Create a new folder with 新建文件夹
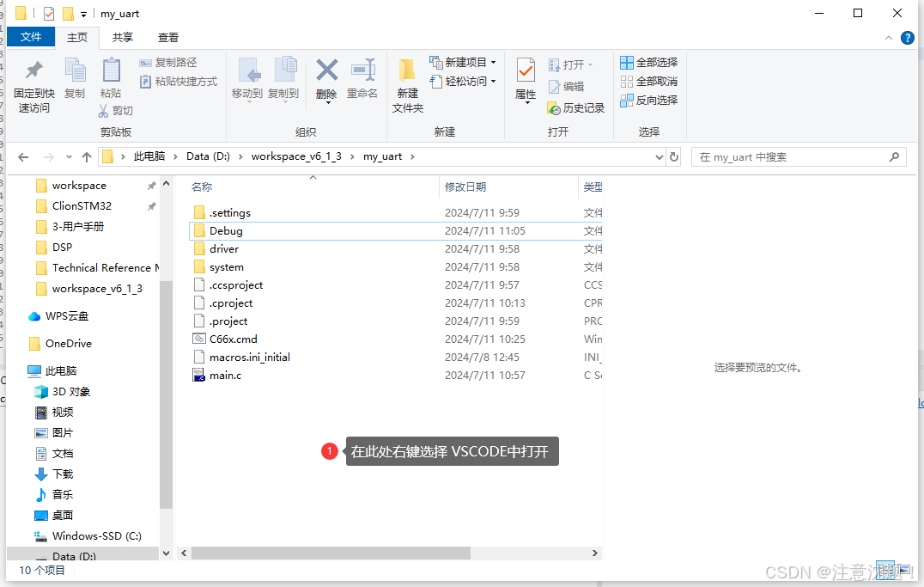 406,83
